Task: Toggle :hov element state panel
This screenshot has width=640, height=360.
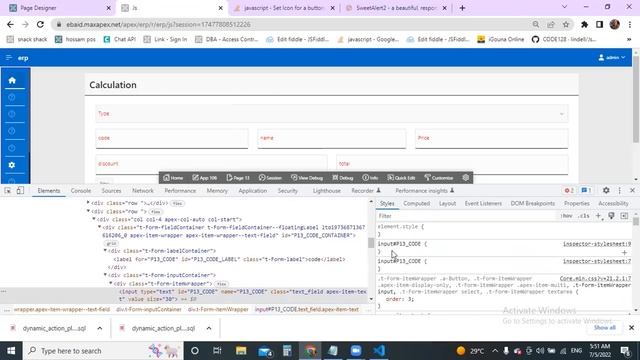Action: (566, 216)
